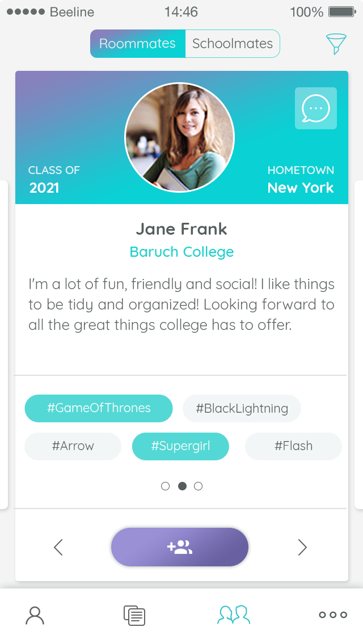Toggle the #Arrow tag
The image size is (363, 644).
[x=73, y=446]
